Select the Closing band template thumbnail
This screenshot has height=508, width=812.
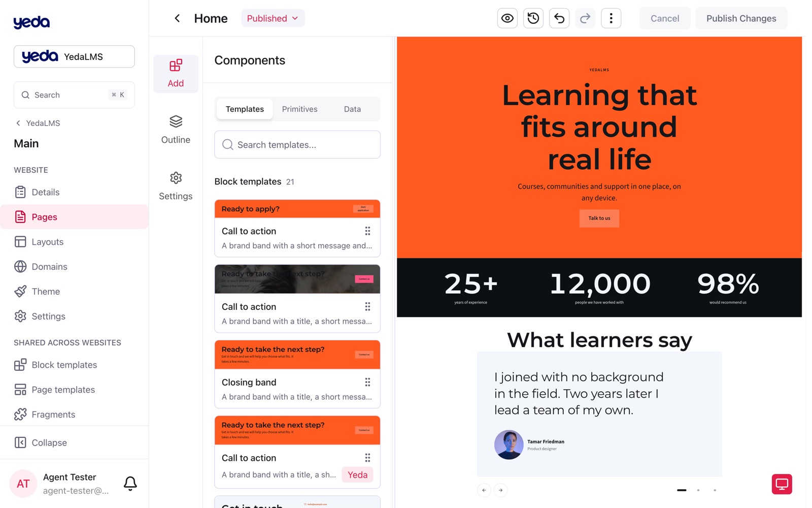[297, 355]
